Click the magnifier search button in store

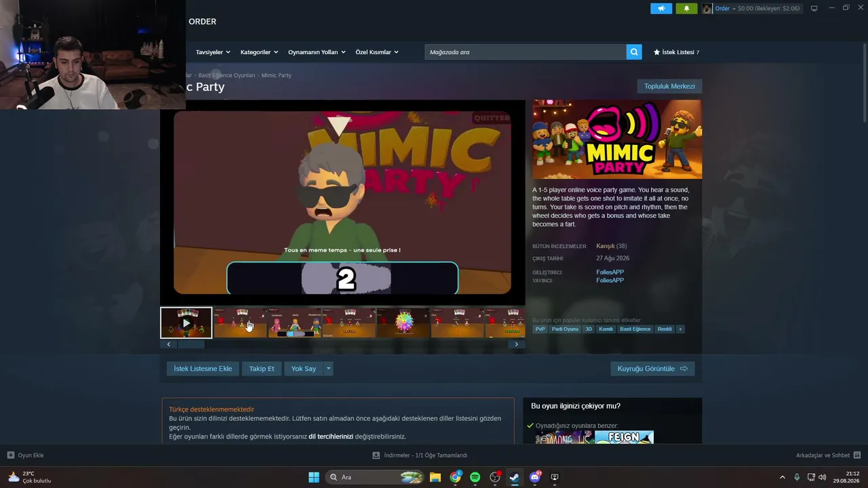click(x=634, y=52)
